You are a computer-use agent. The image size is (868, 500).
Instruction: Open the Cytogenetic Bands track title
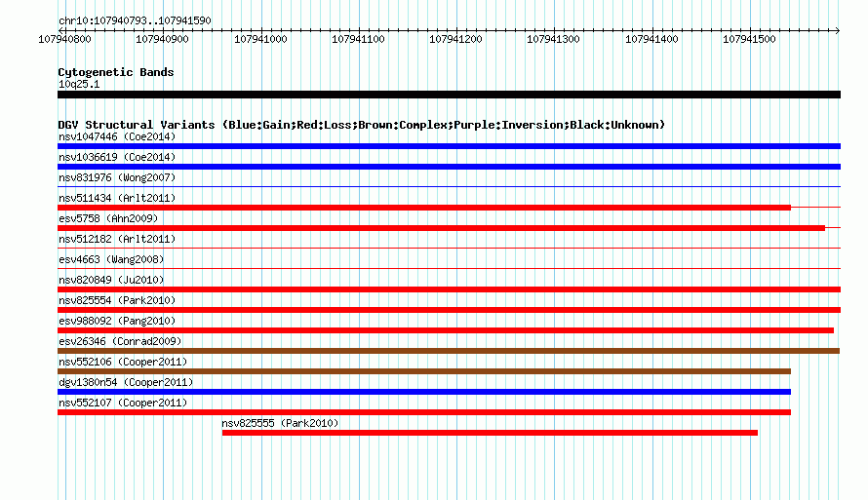tap(116, 72)
